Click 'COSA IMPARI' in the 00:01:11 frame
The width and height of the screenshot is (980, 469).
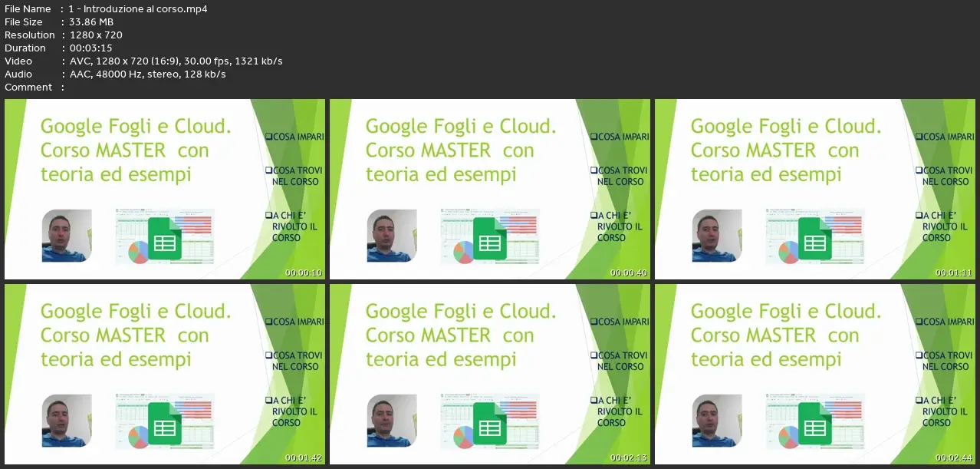click(945, 137)
